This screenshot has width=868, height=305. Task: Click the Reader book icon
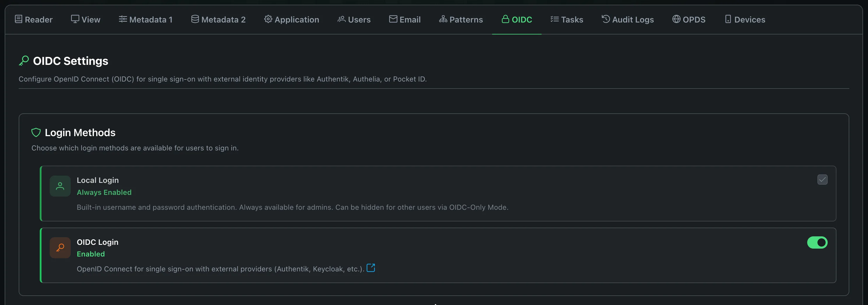pos(18,19)
